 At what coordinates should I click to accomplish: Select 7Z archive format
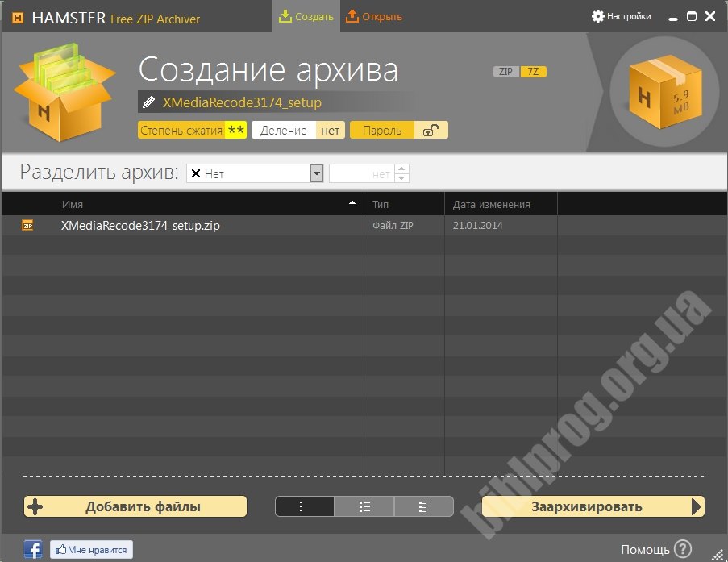click(x=533, y=72)
